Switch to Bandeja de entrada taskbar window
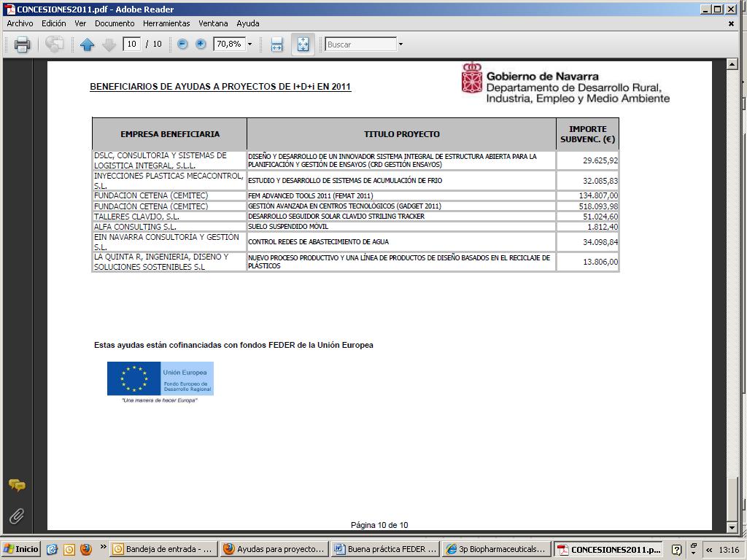Screen dimensions: 747x560 [163, 549]
